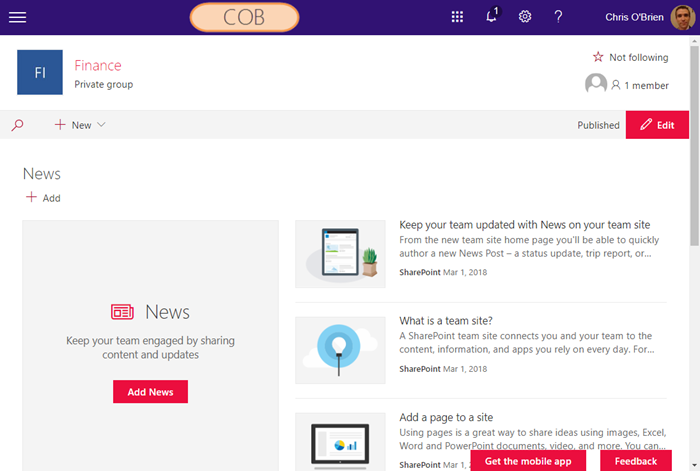Open help question mark icon
This screenshot has height=471, width=700.
pyautogui.click(x=558, y=17)
